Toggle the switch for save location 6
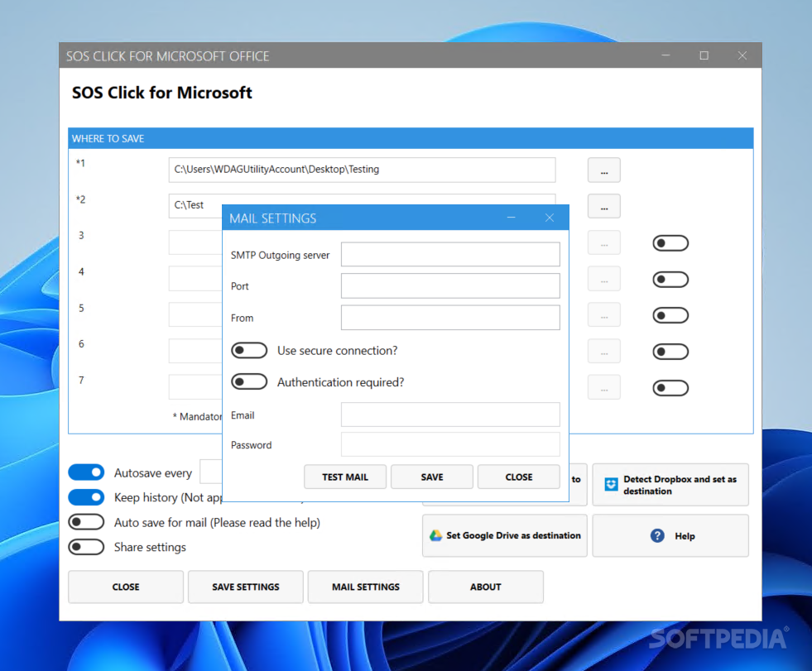Viewport: 812px width, 671px height. pyautogui.click(x=670, y=352)
